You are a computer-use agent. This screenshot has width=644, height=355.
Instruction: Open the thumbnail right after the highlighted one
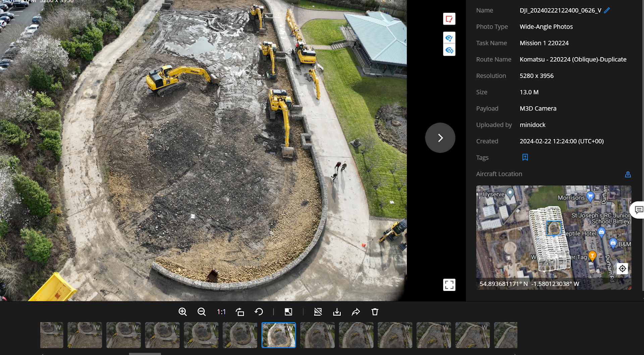317,335
